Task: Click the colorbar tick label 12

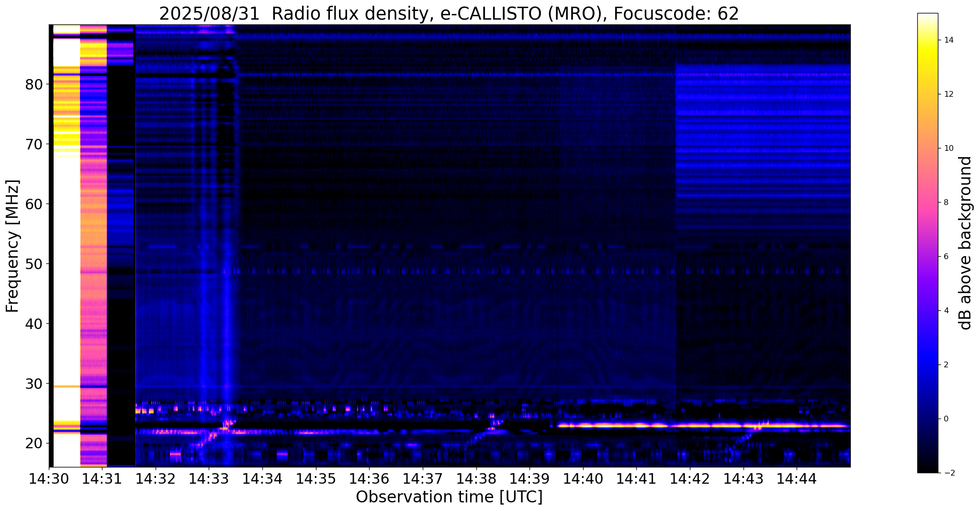Action: [x=948, y=94]
